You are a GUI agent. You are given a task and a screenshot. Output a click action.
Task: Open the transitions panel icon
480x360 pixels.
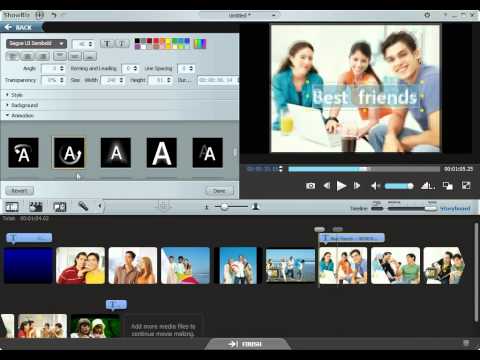(x=60, y=207)
